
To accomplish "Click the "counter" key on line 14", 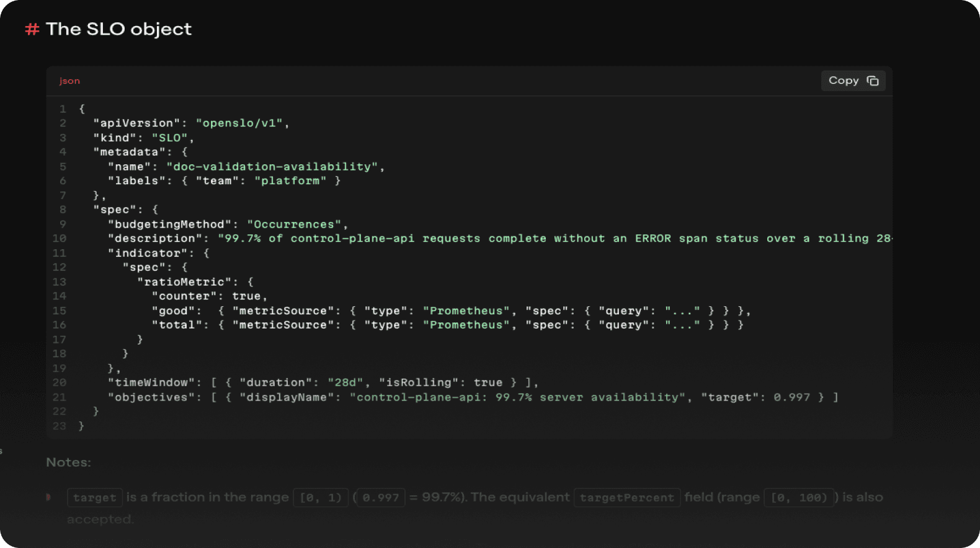I will pyautogui.click(x=184, y=296).
